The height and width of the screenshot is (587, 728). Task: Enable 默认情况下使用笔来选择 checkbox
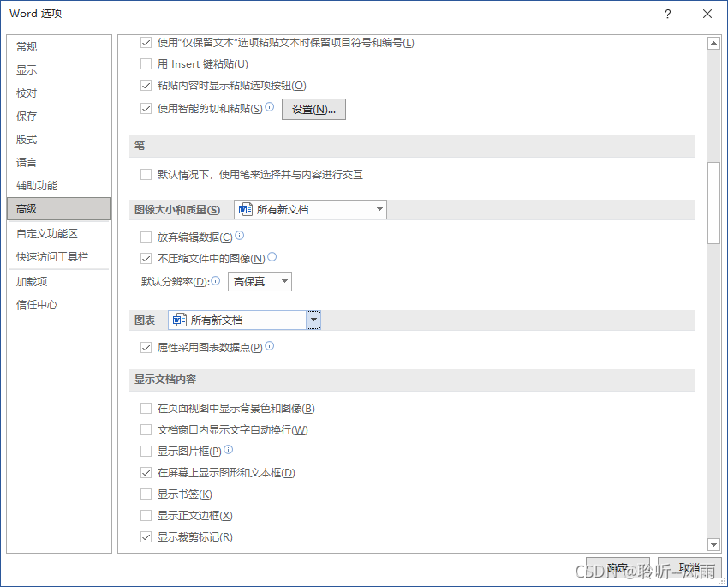click(x=146, y=175)
